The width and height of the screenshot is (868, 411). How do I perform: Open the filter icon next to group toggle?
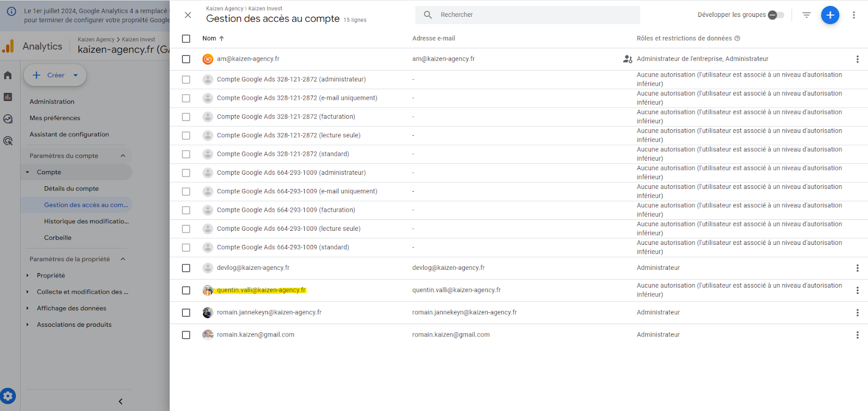coord(807,15)
